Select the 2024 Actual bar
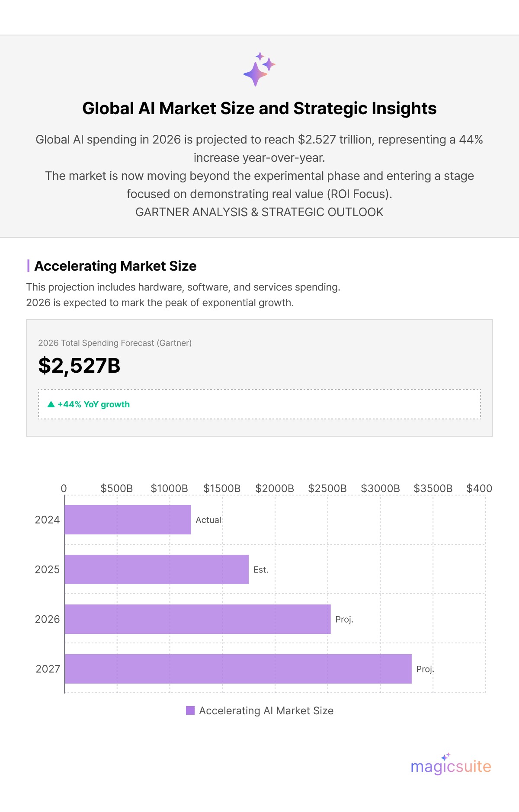This screenshot has width=519, height=812. (x=128, y=520)
